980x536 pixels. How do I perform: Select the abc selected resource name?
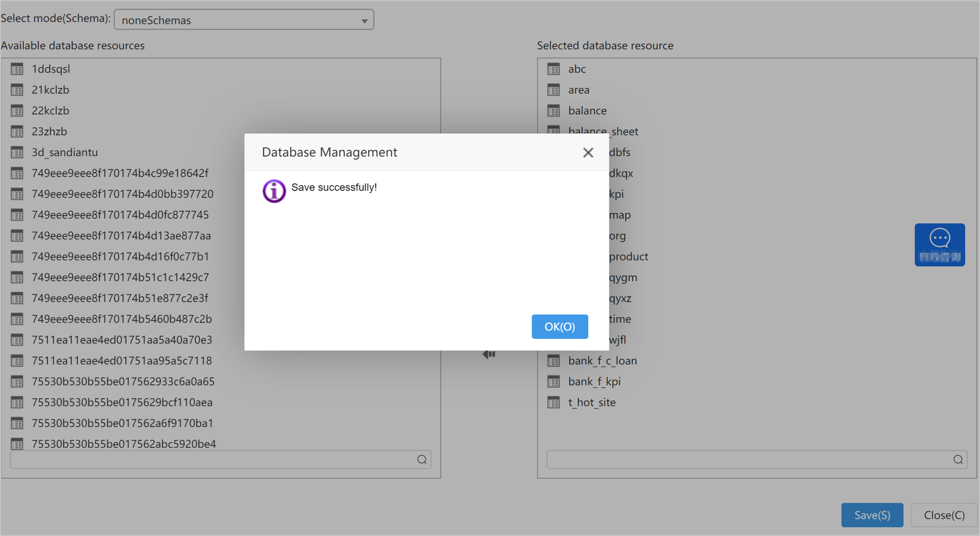(x=577, y=69)
